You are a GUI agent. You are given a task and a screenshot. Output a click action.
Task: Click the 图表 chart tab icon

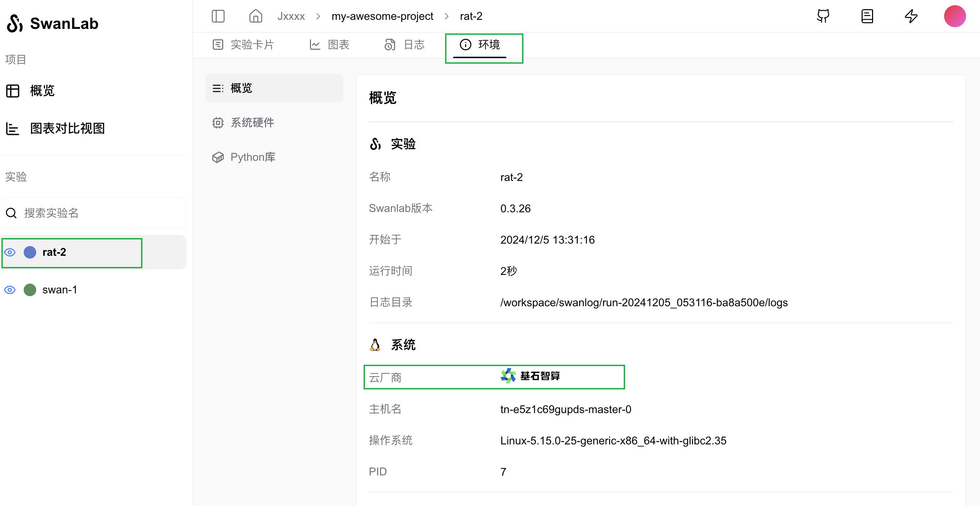click(314, 45)
